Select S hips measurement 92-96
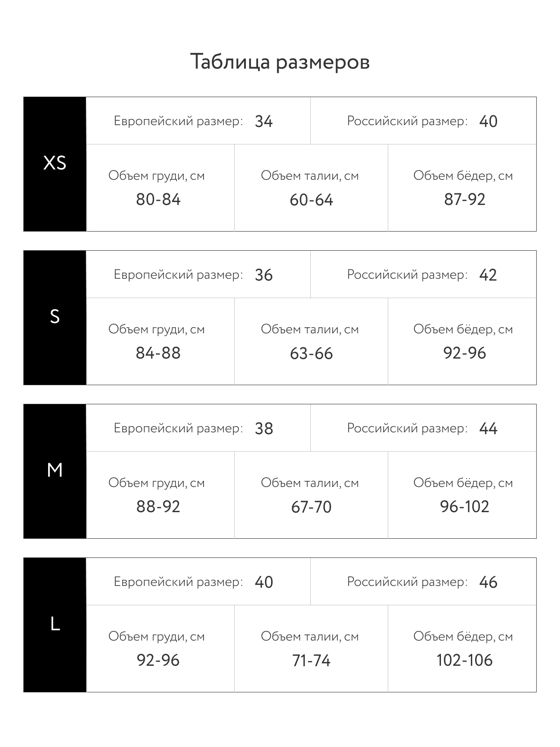Screen dimensions: 560x747 point(465,353)
